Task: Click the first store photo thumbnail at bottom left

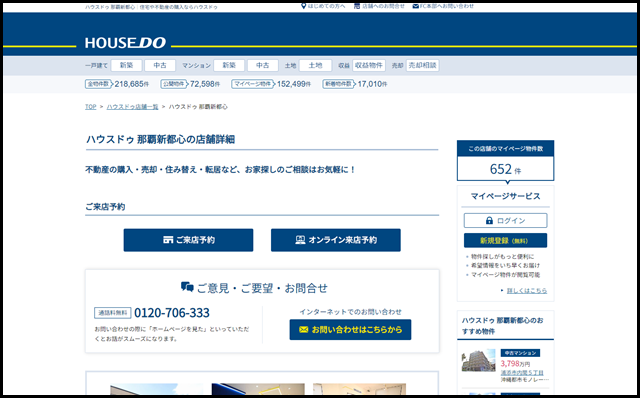Action: [x=156, y=388]
